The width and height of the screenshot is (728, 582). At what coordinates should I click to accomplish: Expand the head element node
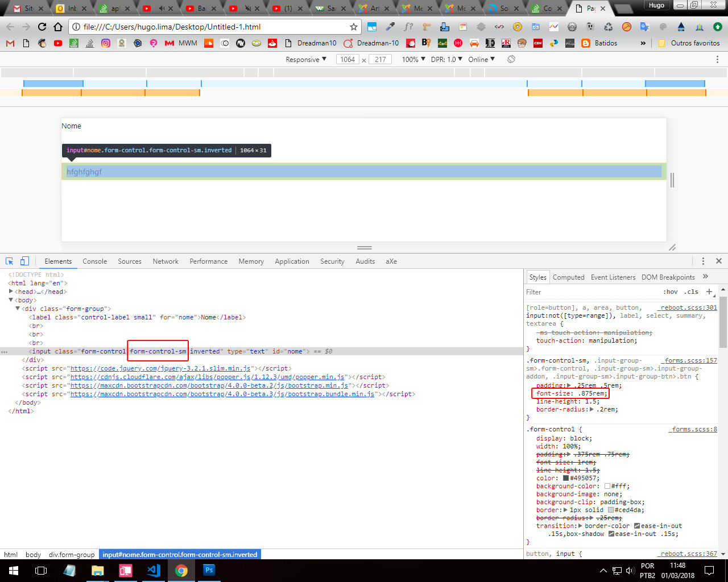pos(11,292)
